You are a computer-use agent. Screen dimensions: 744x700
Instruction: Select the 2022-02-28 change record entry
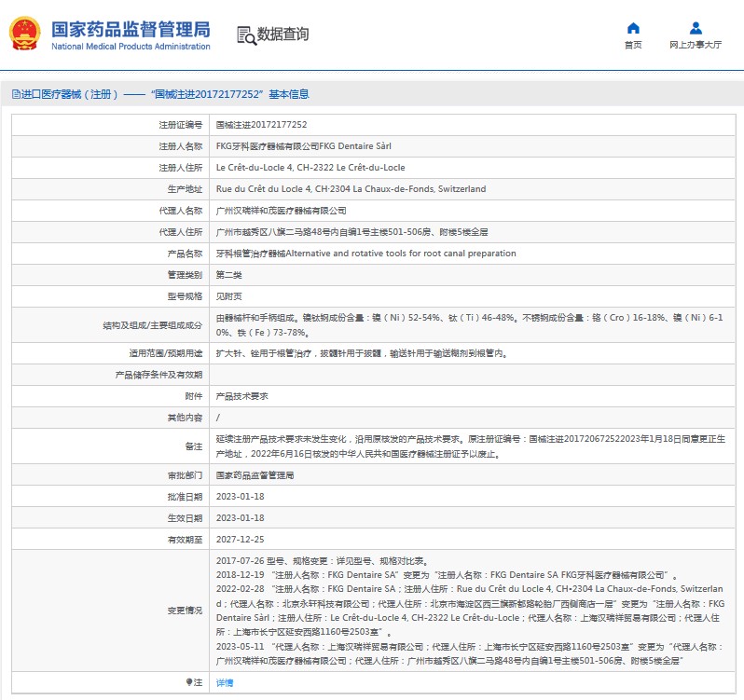pos(470,611)
